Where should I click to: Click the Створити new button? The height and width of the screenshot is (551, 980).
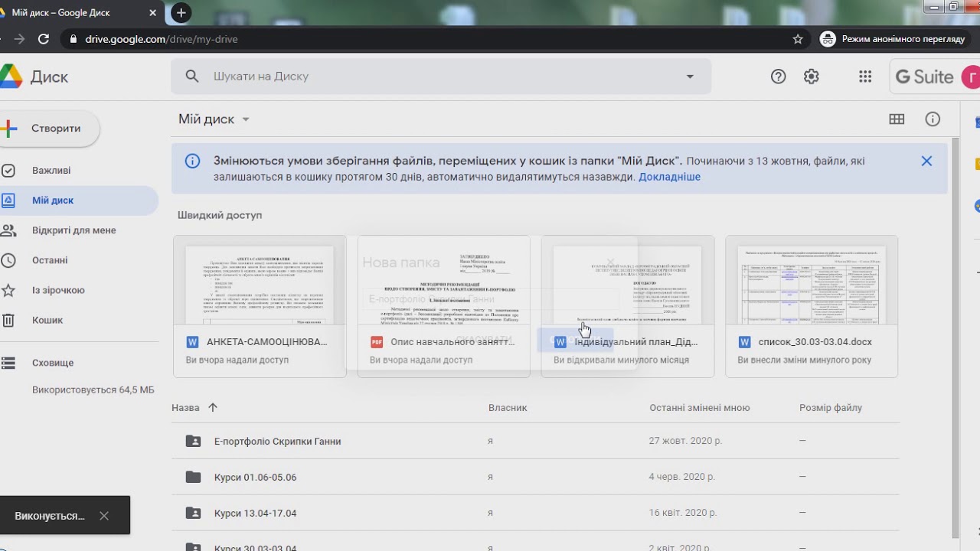click(49, 129)
